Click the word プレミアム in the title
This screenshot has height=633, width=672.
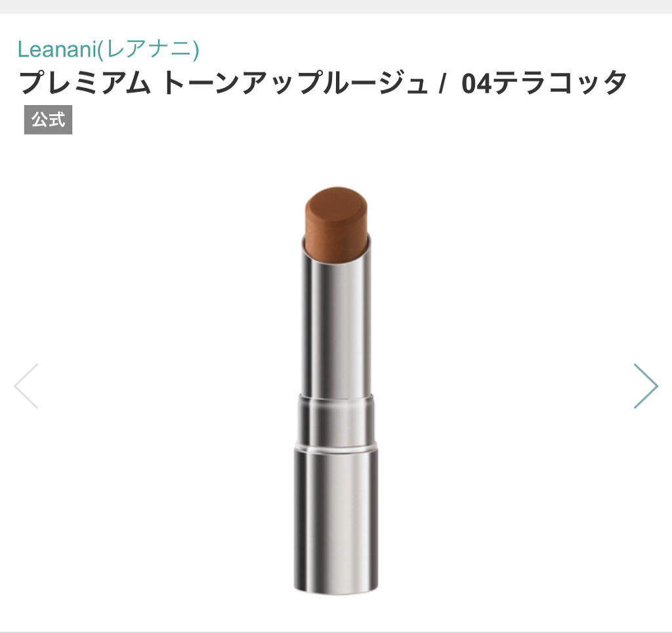coord(85,83)
